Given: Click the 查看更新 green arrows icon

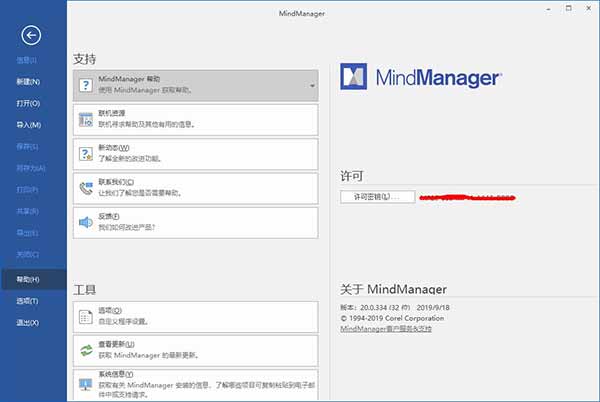Looking at the screenshot, I should point(86,350).
